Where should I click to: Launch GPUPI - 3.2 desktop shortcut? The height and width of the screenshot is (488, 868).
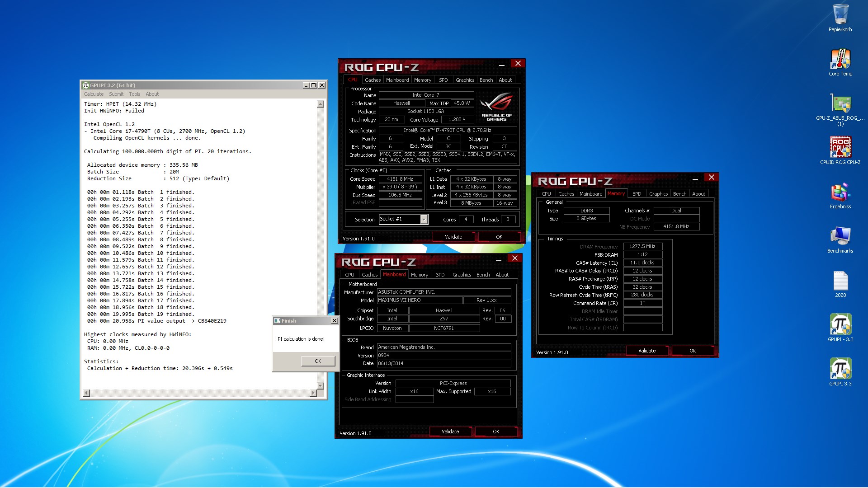840,328
